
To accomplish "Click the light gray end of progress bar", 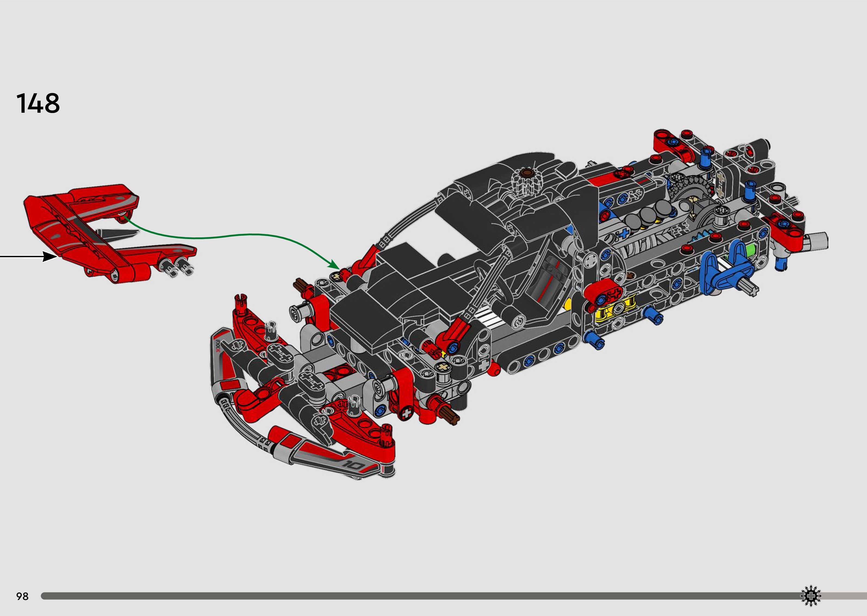I will pos(845,596).
